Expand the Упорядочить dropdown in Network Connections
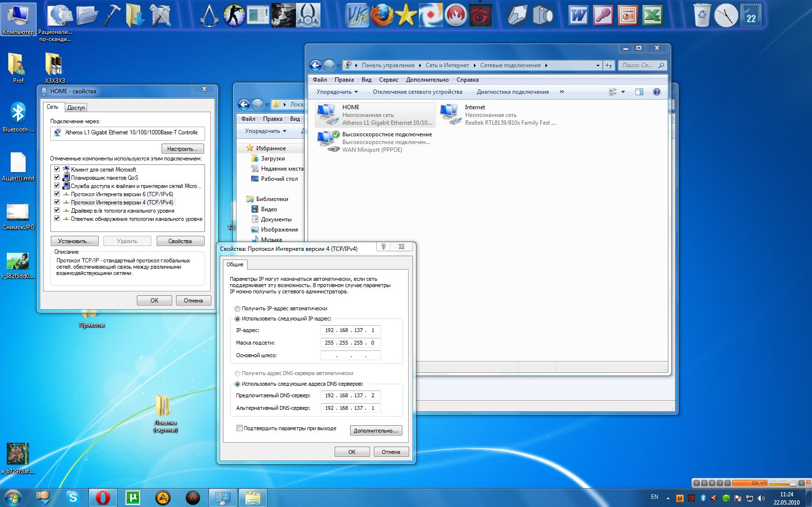This screenshot has width=812, height=507. click(x=337, y=92)
